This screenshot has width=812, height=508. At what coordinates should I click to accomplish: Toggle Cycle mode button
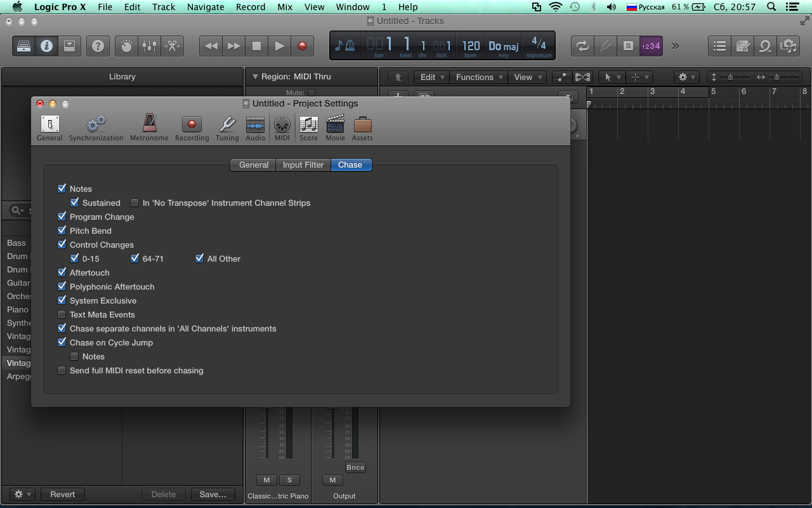point(582,46)
